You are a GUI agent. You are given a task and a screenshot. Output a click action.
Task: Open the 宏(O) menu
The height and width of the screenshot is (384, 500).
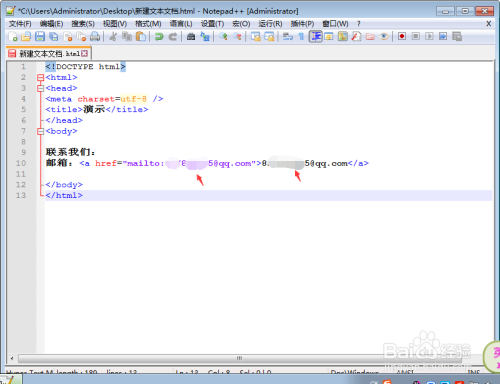pos(241,24)
